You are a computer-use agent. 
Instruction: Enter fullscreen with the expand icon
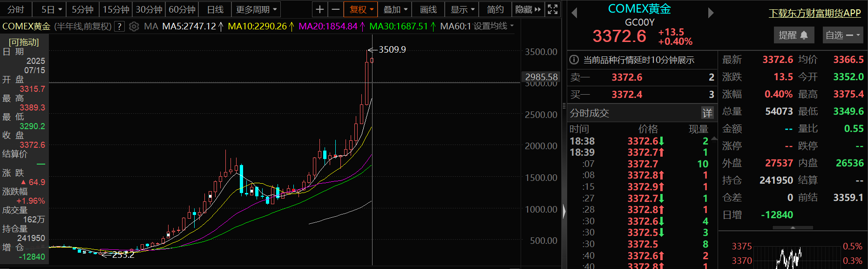click(x=553, y=9)
